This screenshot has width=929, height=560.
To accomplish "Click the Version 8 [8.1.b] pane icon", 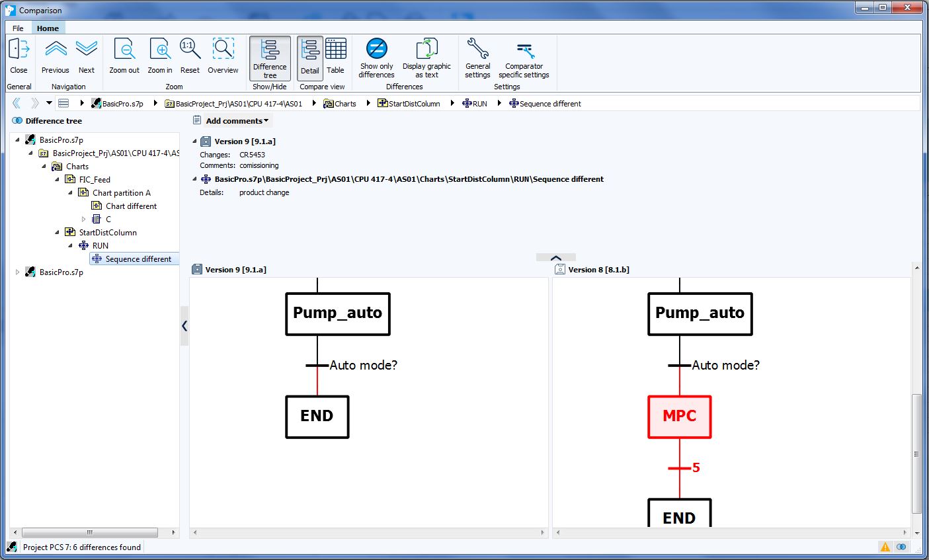I will pos(560,269).
